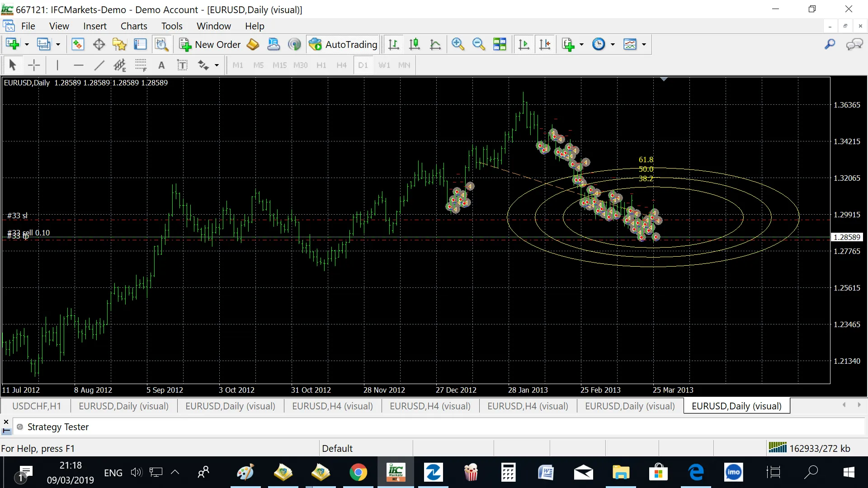Viewport: 868px width, 488px height.
Task: Select the Crosshair cursor tool
Action: pos(34,66)
